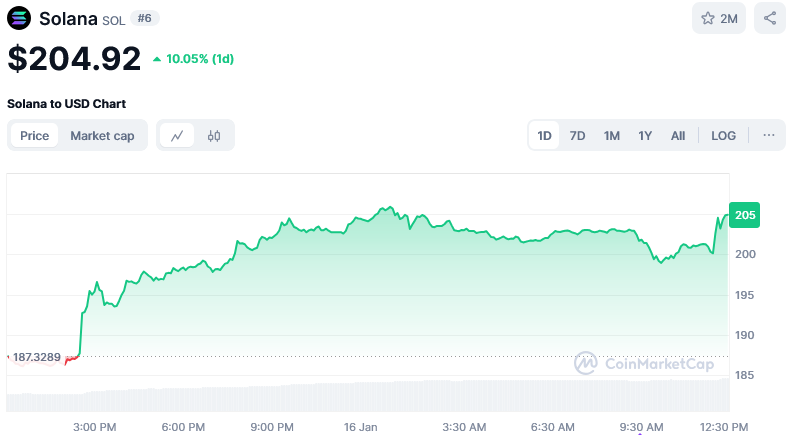Choose the 1M time range

pyautogui.click(x=611, y=136)
